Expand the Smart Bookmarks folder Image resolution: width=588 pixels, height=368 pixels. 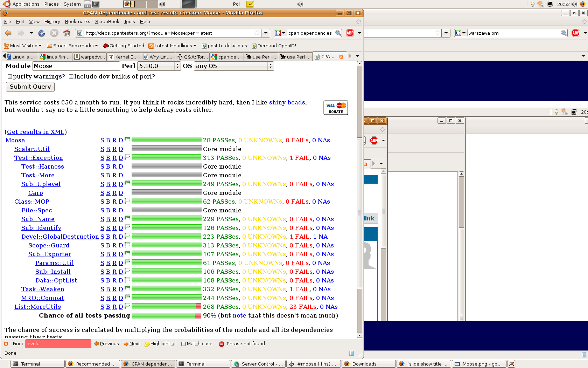72,46
